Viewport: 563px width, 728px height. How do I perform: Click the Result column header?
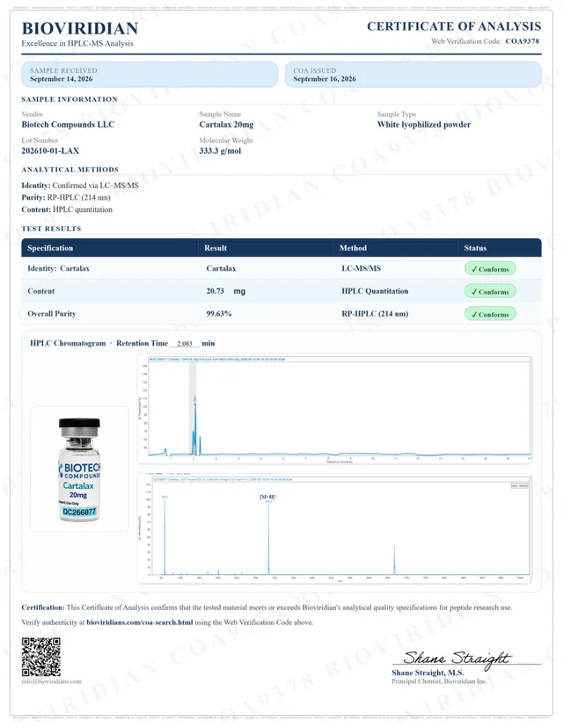point(216,248)
